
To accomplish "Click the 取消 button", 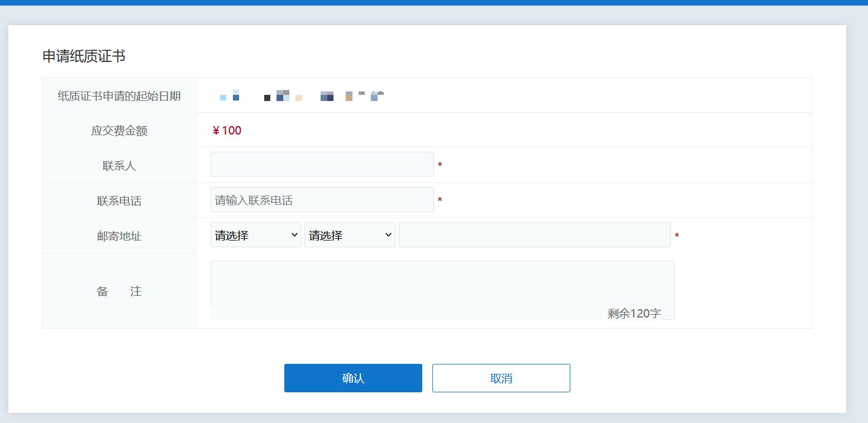I will (x=501, y=378).
